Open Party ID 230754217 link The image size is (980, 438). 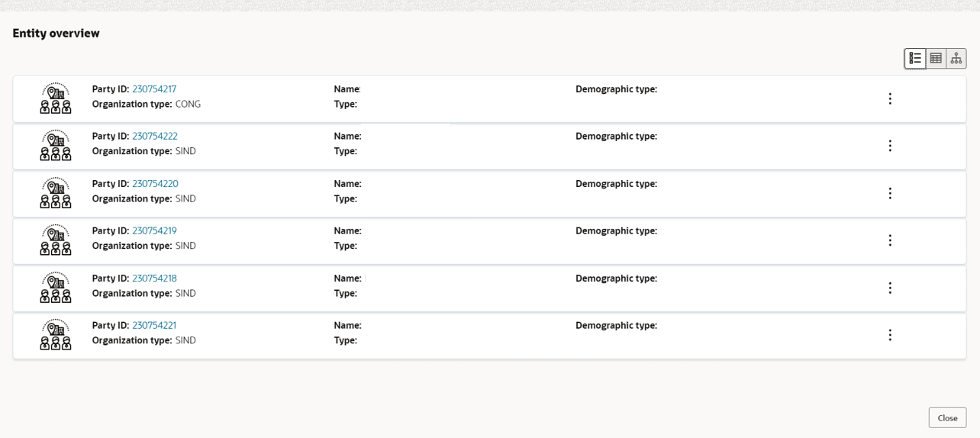[x=154, y=89]
